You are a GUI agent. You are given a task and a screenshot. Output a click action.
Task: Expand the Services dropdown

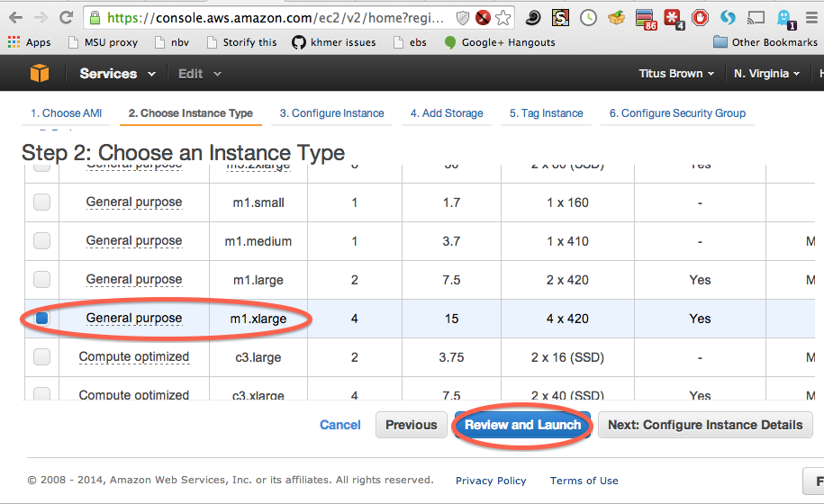pos(118,74)
